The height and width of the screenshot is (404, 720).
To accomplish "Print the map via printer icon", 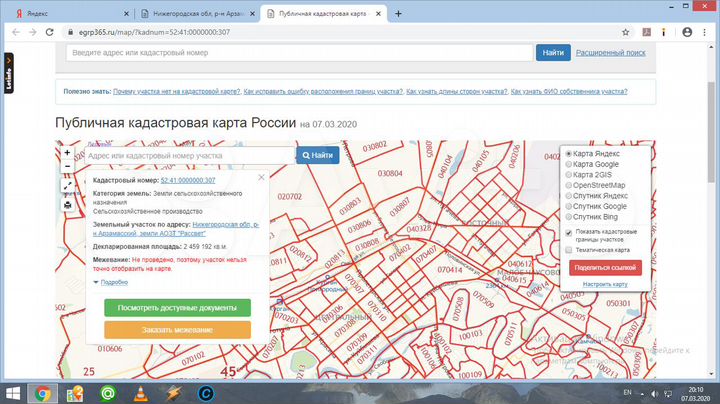I will (x=68, y=205).
